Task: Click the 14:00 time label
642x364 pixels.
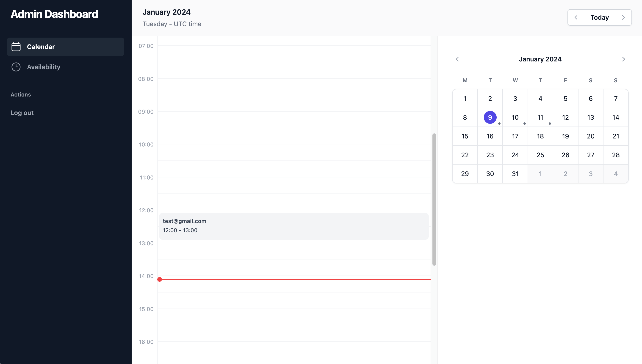Action: pyautogui.click(x=146, y=276)
